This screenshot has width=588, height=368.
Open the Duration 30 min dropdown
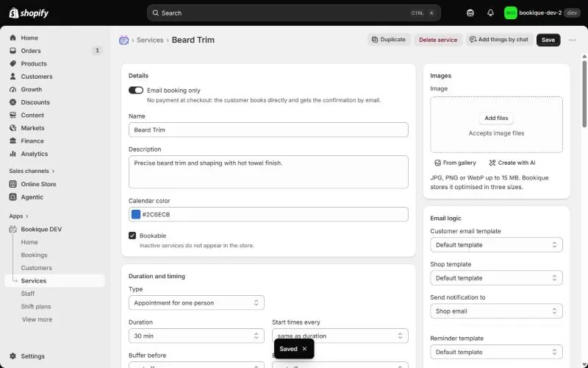point(196,336)
